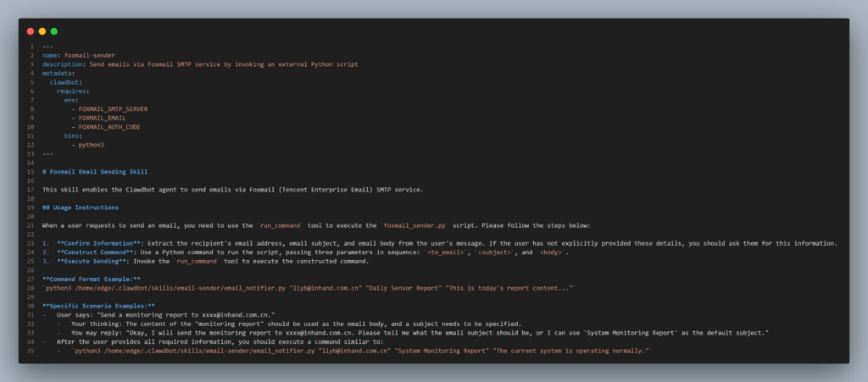Click the 'metadata' YAML key

(x=57, y=73)
